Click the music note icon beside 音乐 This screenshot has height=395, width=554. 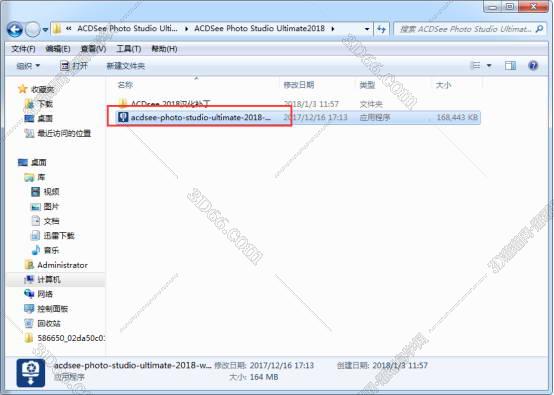point(36,250)
